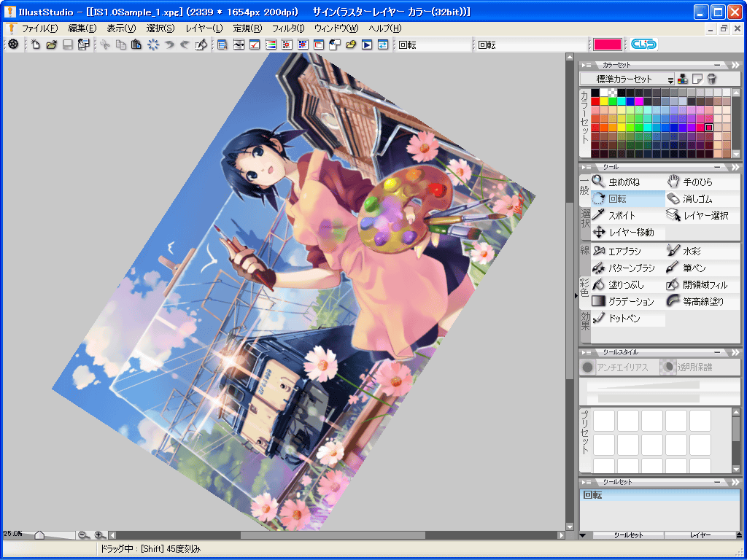
Task: Click the current drawing color swatch in toolbar
Action: [x=608, y=44]
